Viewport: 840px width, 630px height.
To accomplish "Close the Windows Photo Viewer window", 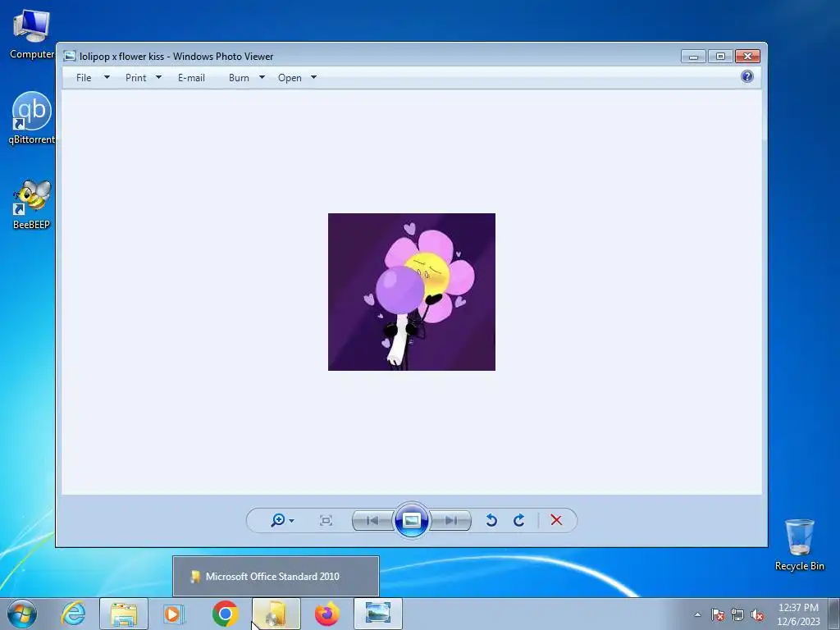I will 747,57.
